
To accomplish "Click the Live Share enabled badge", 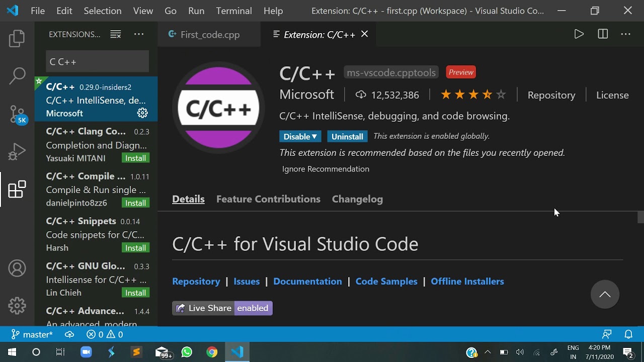I will (x=222, y=308).
